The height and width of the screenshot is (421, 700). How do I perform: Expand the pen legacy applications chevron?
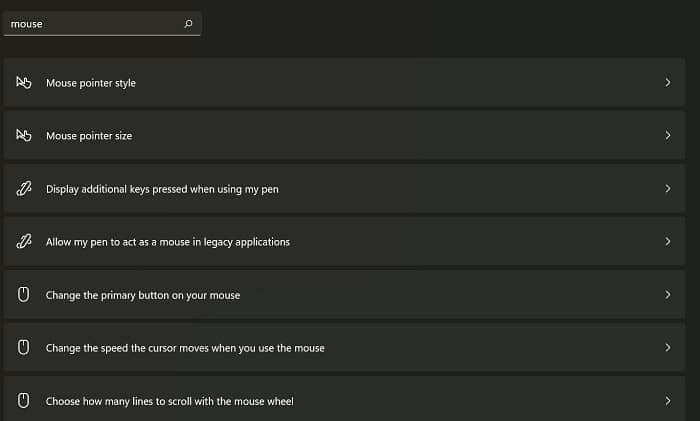(667, 242)
